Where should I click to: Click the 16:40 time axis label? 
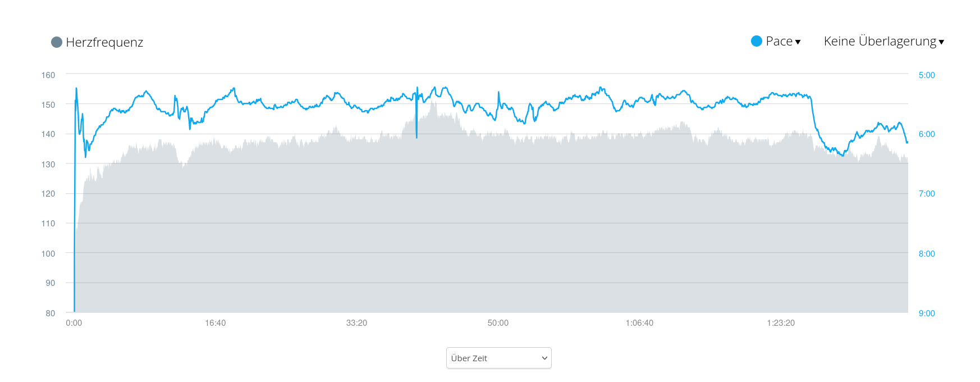(215, 323)
